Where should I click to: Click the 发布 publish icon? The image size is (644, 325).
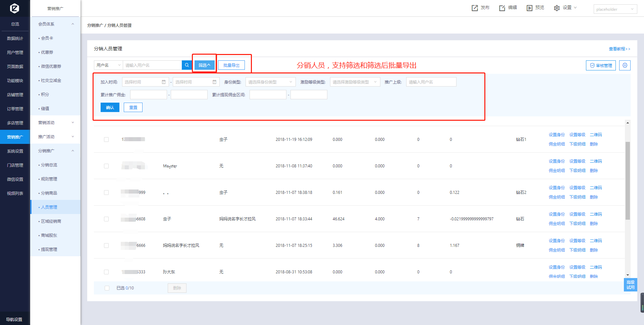[475, 8]
